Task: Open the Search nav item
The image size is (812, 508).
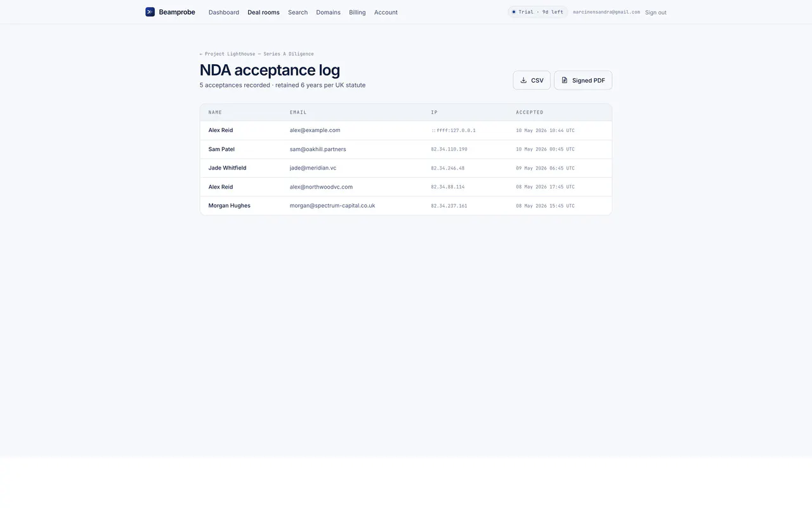Action: [x=298, y=12]
